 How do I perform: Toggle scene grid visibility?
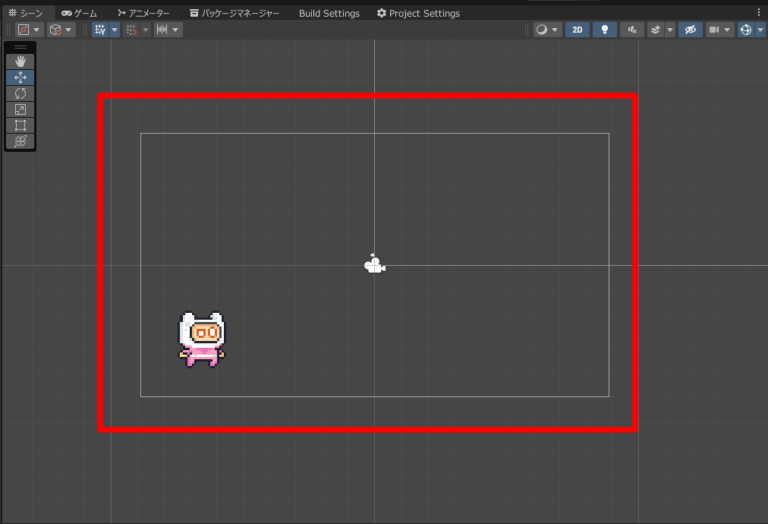click(100, 30)
